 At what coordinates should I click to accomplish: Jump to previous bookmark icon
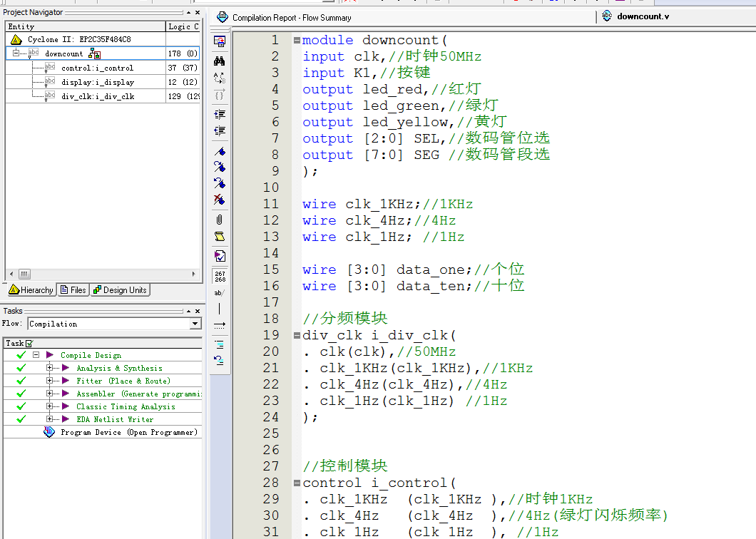(220, 183)
